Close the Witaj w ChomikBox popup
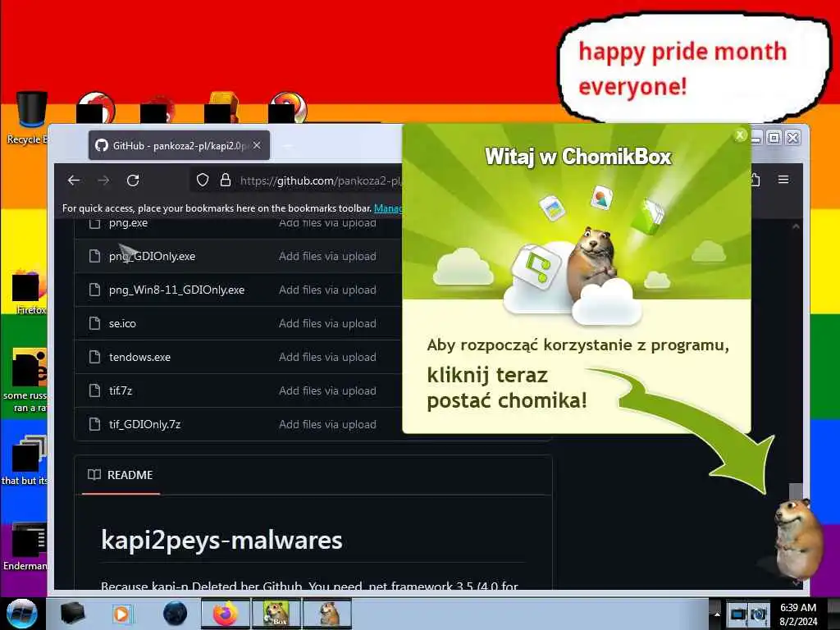 pyautogui.click(x=741, y=135)
